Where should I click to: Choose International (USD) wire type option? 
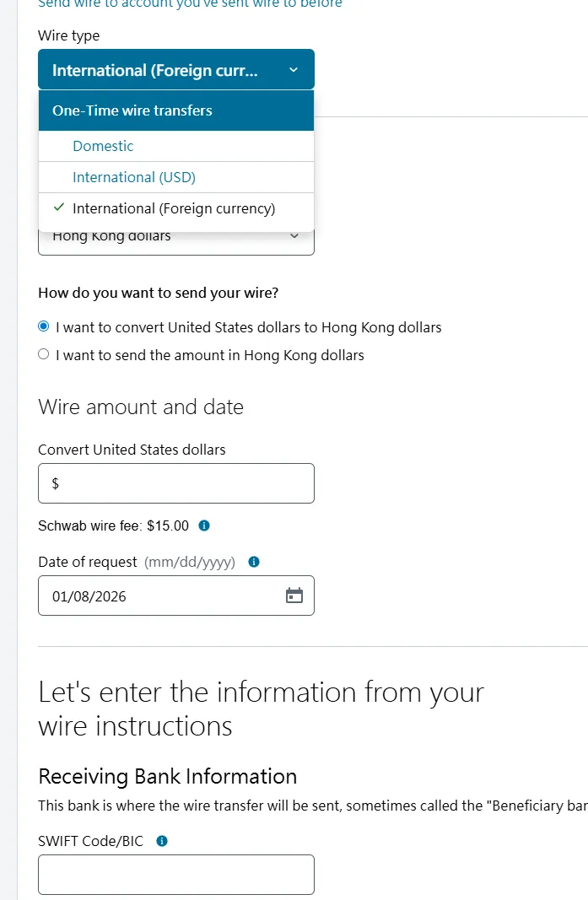(x=134, y=177)
